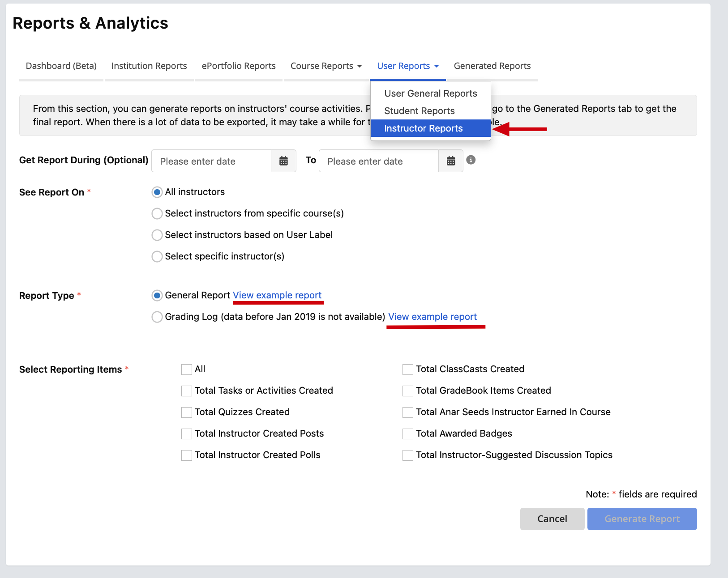
Task: Choose Student Reports from menu
Action: click(x=431, y=111)
